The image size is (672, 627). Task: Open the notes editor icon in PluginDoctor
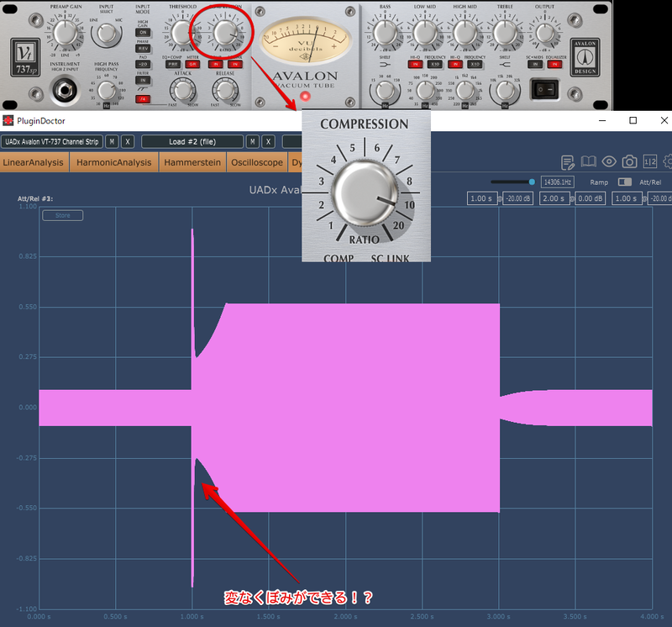click(x=568, y=162)
